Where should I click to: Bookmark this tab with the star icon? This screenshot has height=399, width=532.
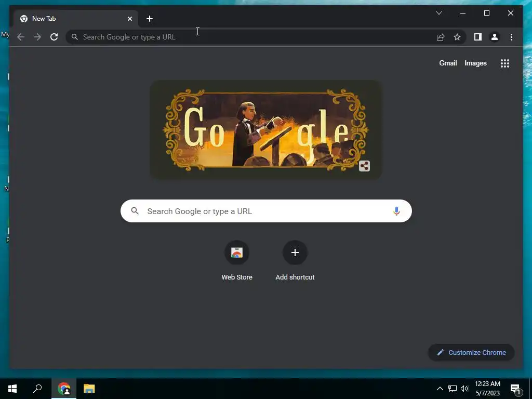[457, 37]
